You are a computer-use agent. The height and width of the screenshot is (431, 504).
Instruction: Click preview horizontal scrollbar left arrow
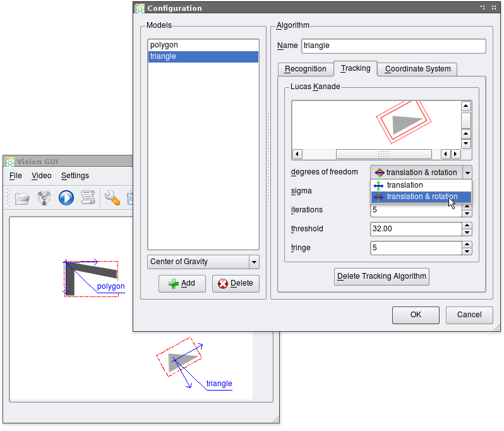point(297,154)
